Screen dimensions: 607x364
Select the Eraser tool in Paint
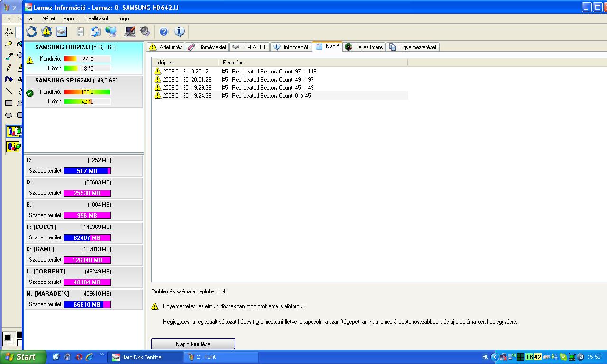point(9,44)
